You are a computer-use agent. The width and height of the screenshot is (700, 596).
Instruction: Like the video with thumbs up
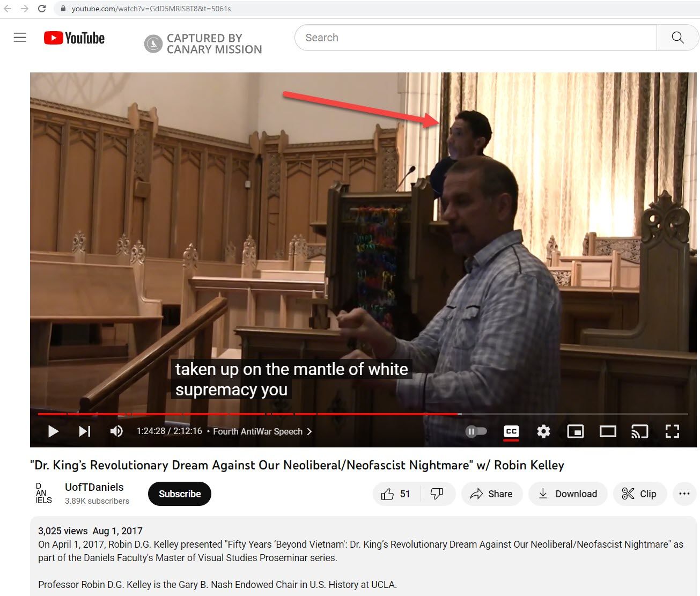pos(396,494)
